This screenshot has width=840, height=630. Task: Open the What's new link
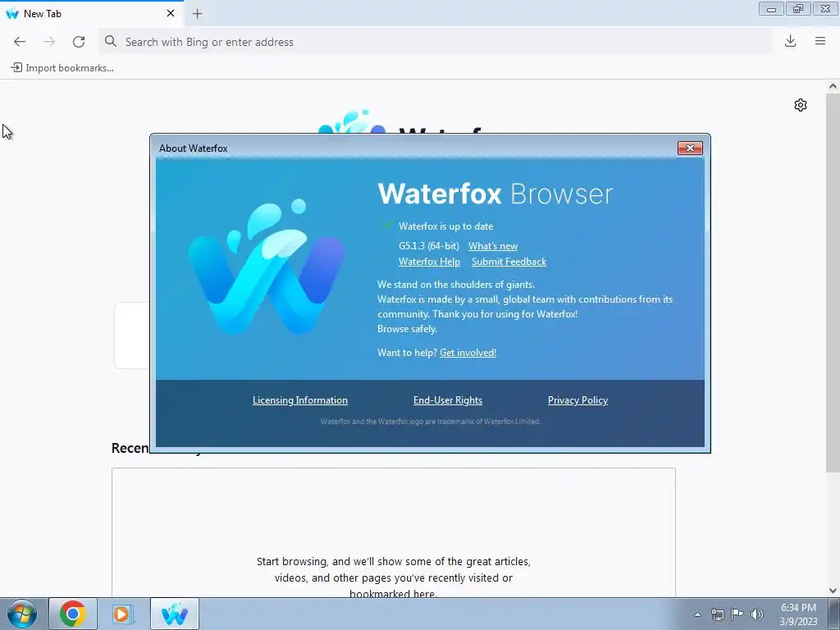(493, 246)
